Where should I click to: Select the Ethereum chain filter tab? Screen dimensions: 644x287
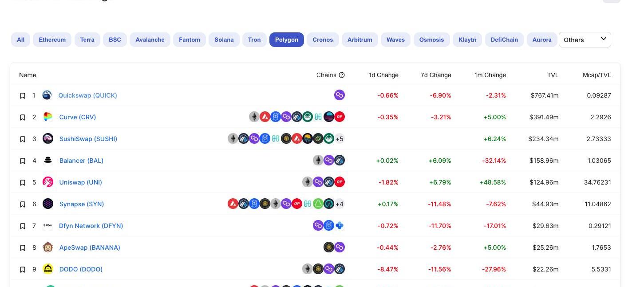[52, 40]
